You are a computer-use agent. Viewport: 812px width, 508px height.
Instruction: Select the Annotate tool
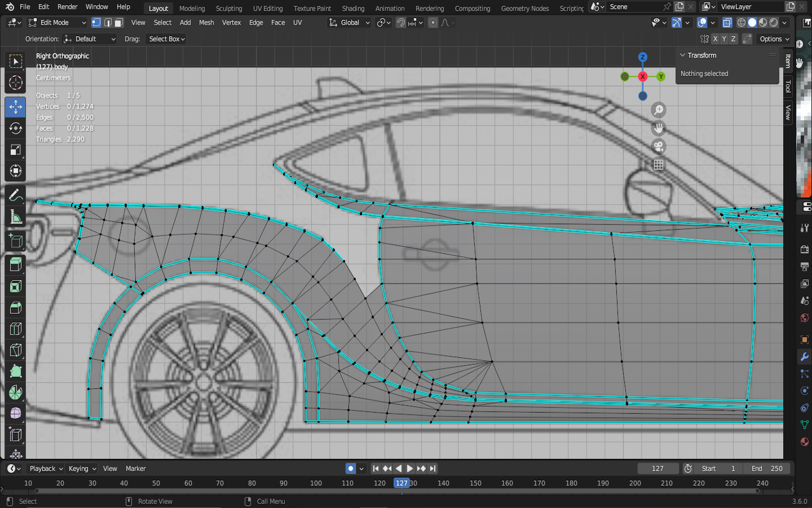pos(15,196)
